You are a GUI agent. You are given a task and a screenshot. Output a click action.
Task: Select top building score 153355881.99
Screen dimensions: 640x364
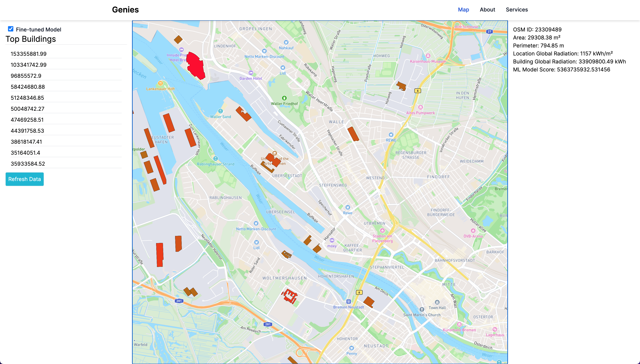point(28,54)
